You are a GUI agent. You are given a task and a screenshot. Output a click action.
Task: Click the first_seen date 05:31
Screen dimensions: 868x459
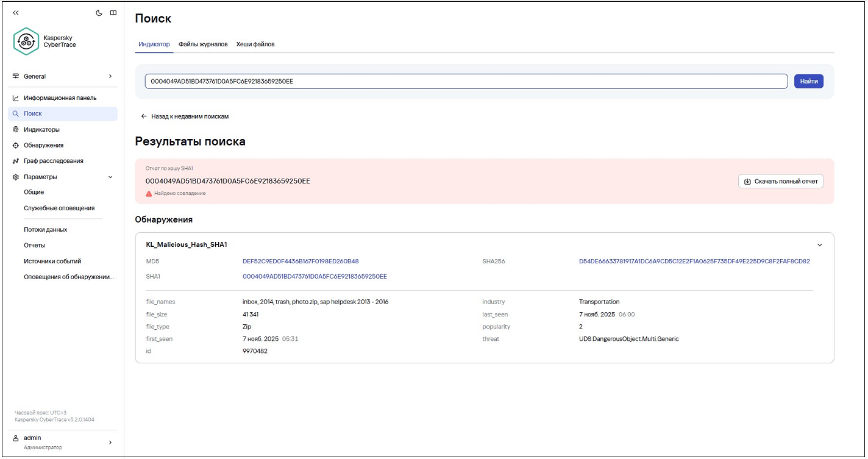point(270,339)
